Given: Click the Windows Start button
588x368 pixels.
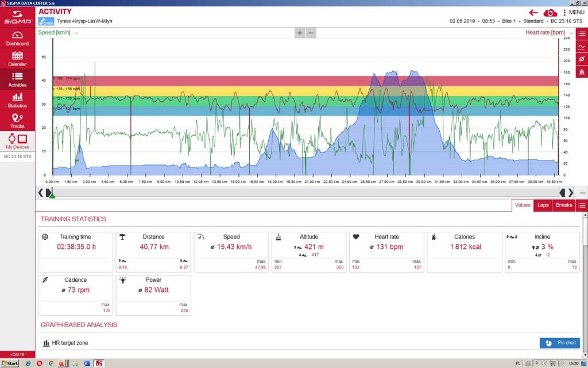Looking at the screenshot, I should (x=10, y=363).
